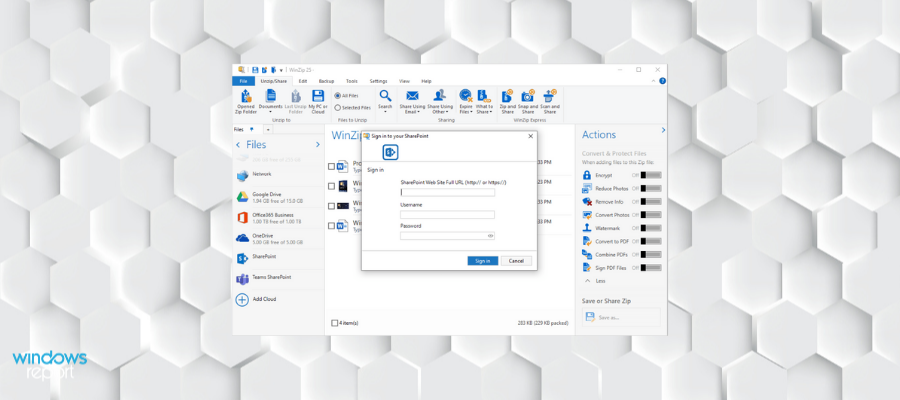Go back using the Files pane left arrow

point(238,145)
